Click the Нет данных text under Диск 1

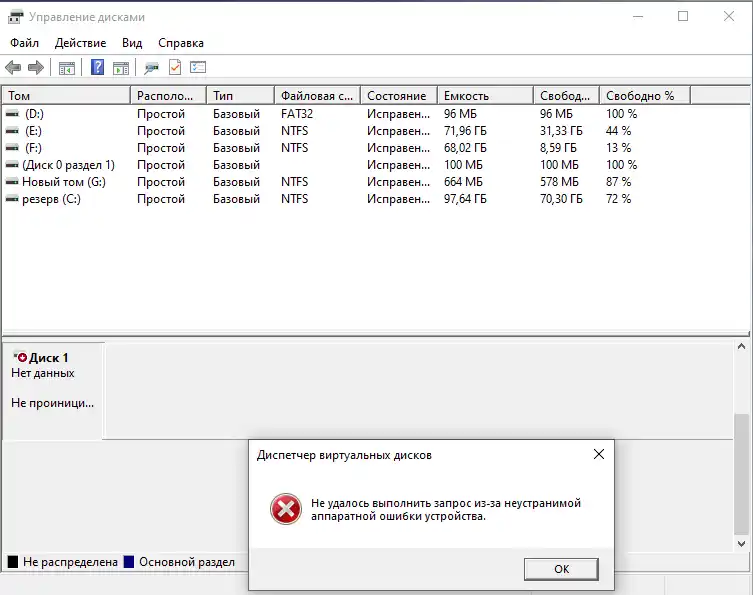(43, 373)
